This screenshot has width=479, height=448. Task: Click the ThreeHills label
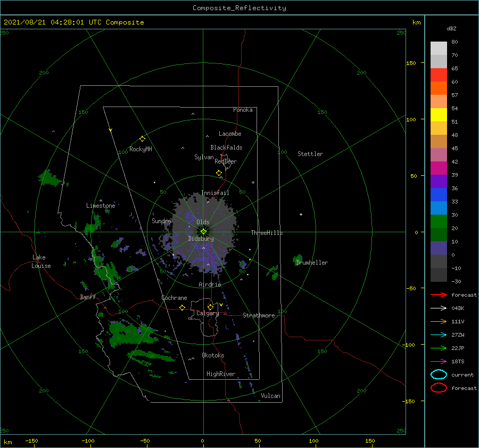[267, 233]
